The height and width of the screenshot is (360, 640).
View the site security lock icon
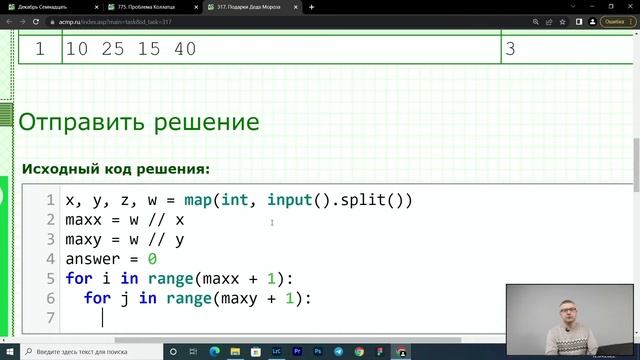point(52,22)
